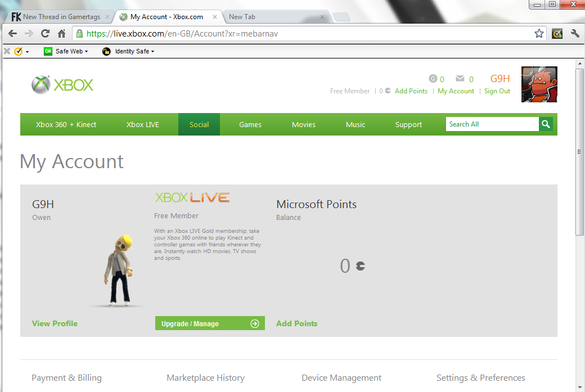Close the New Tab tab
585x392 pixels.
coord(322,17)
